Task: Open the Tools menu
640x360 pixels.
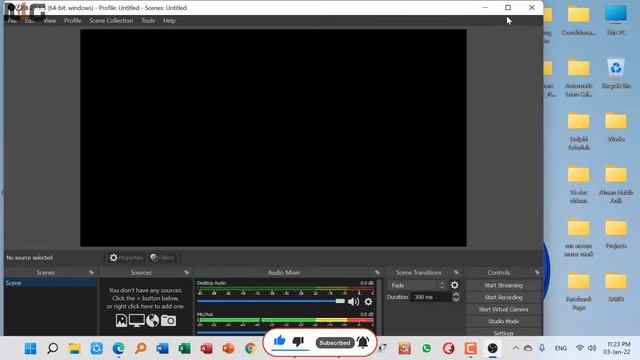Action: tap(148, 20)
